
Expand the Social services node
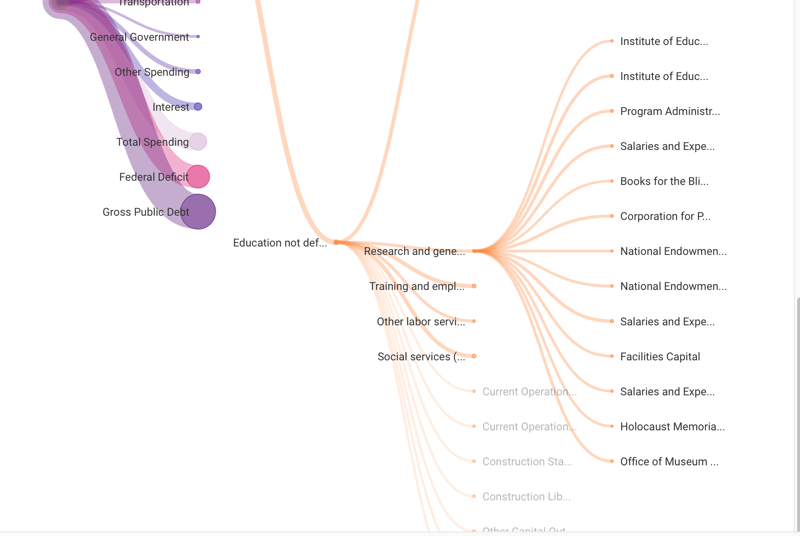click(x=474, y=356)
